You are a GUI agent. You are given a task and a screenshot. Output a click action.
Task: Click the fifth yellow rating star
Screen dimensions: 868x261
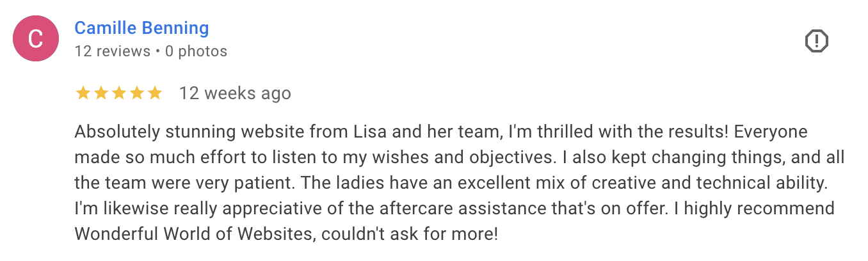click(x=155, y=93)
